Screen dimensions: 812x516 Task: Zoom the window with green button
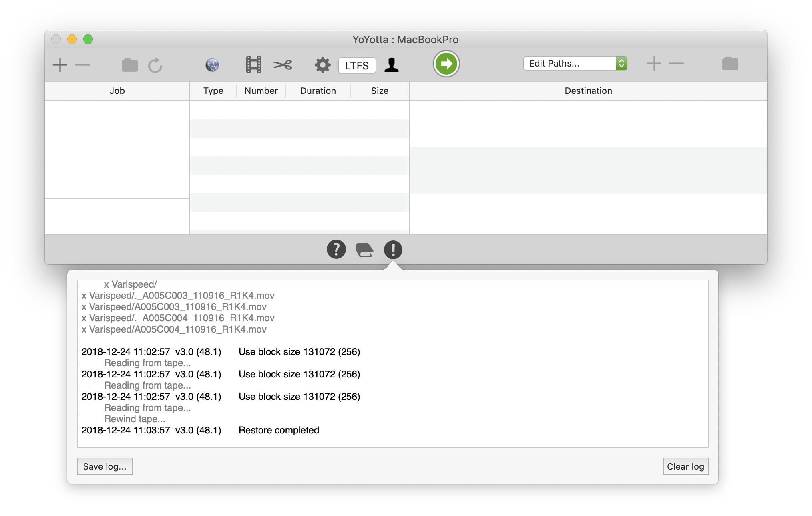(x=88, y=39)
